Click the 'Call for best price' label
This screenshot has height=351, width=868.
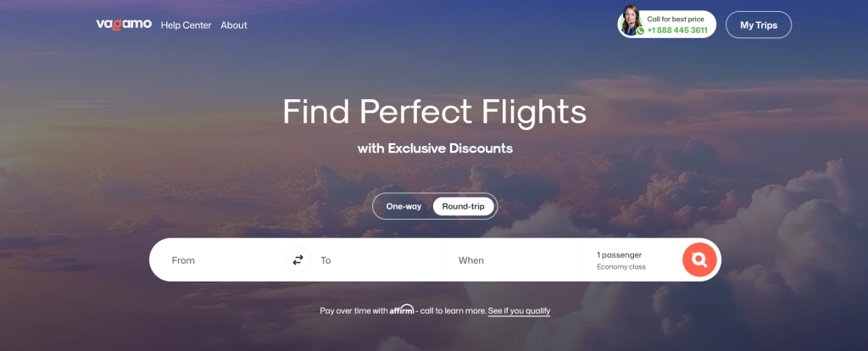(x=676, y=19)
